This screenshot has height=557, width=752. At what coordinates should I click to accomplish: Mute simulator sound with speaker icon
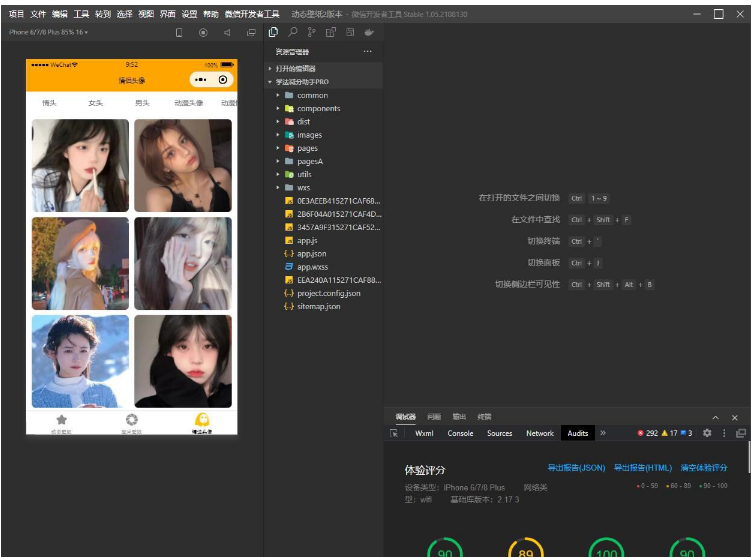tap(227, 33)
